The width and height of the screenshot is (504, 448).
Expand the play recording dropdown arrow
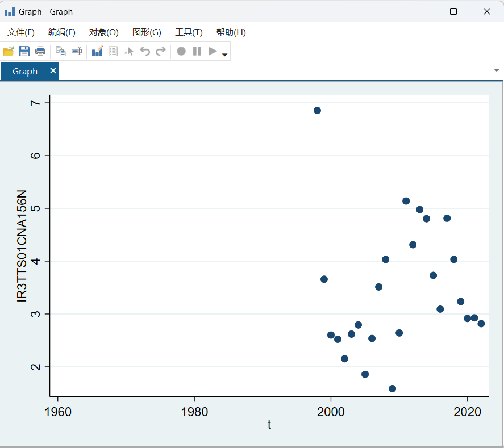coord(224,55)
